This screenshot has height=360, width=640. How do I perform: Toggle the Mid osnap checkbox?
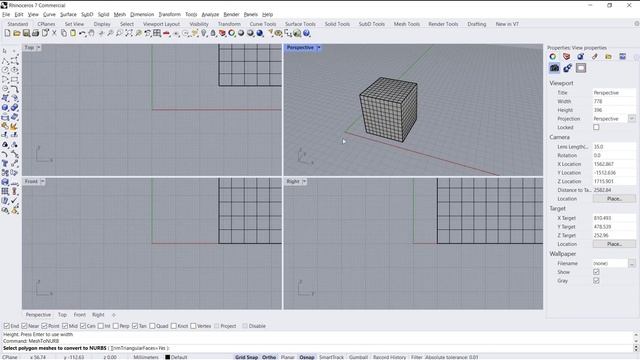coord(65,326)
